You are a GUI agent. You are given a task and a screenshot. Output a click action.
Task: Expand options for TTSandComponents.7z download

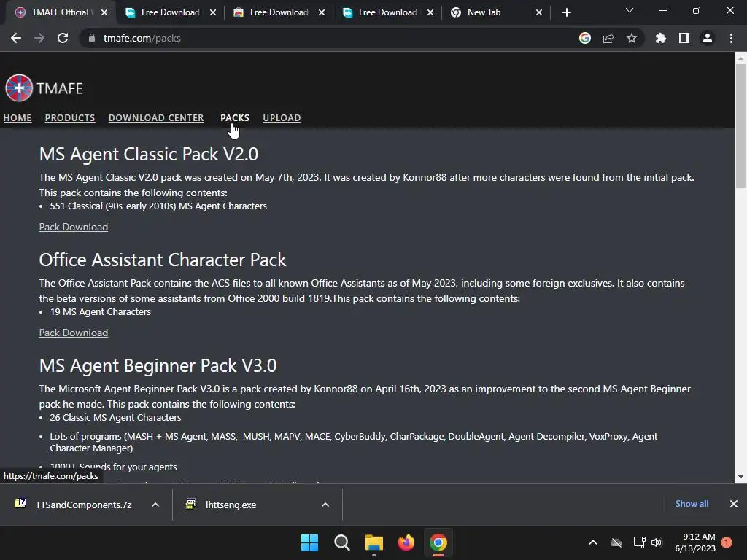tap(155, 505)
